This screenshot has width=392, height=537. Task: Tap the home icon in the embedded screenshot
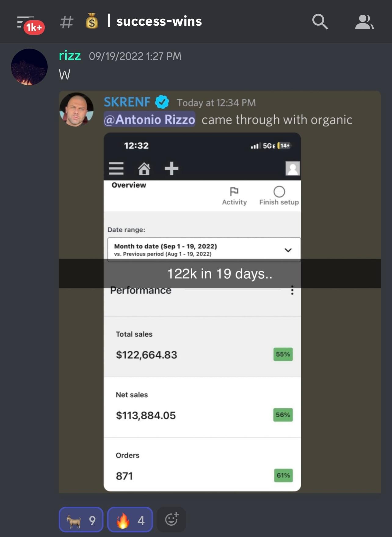point(144,168)
